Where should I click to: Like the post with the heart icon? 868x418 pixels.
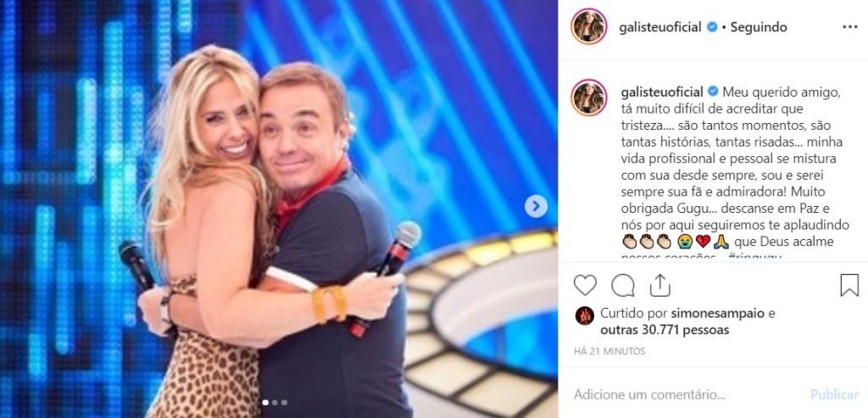click(x=585, y=285)
